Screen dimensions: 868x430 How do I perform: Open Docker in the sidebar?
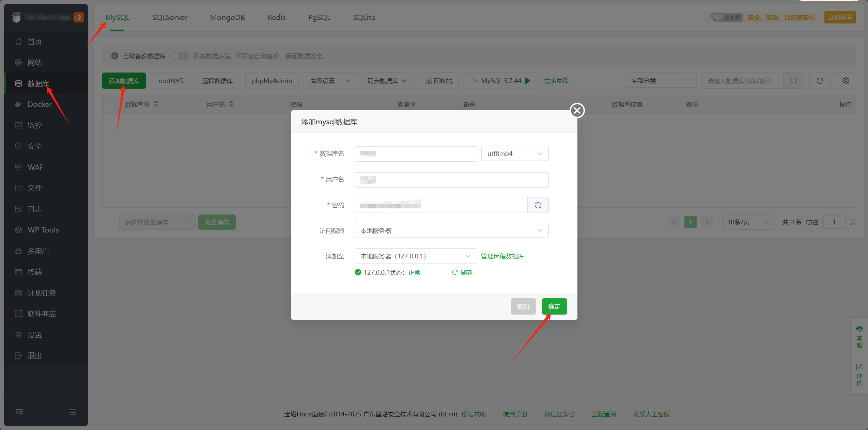click(x=40, y=104)
